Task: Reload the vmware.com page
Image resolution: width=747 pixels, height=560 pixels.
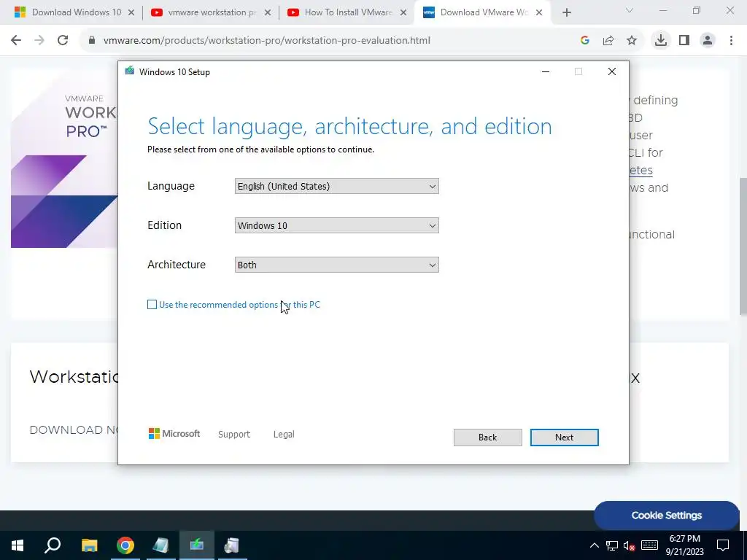Action: coord(63,41)
